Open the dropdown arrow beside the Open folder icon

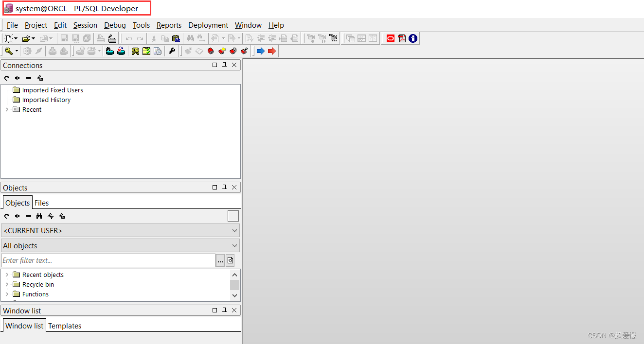[x=33, y=38]
